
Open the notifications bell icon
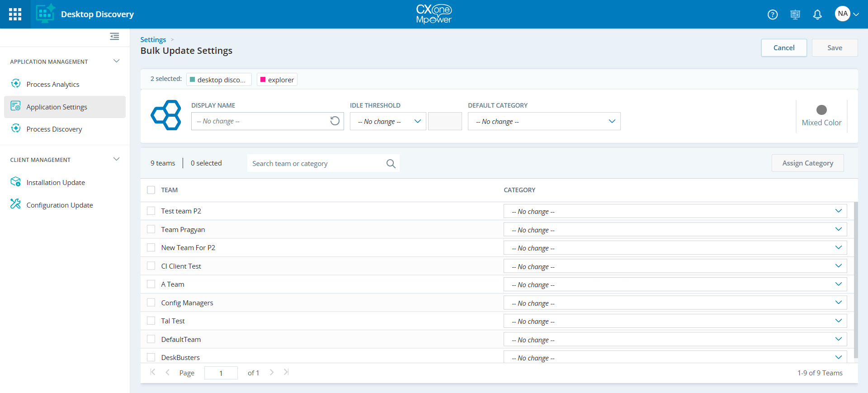pyautogui.click(x=817, y=14)
